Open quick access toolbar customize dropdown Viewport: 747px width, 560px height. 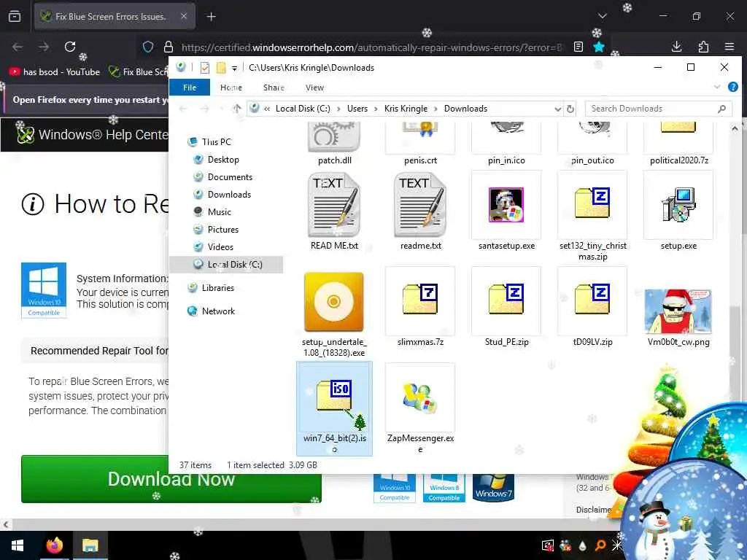pos(234,68)
